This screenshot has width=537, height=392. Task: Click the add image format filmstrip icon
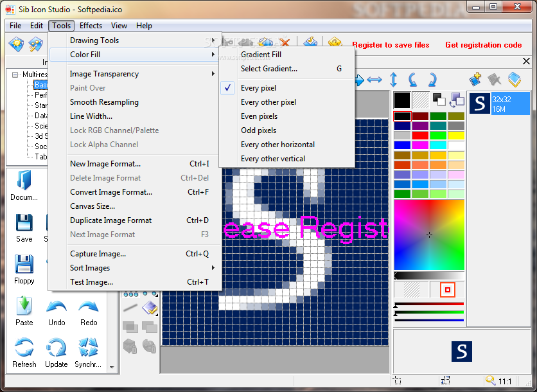tap(475, 80)
